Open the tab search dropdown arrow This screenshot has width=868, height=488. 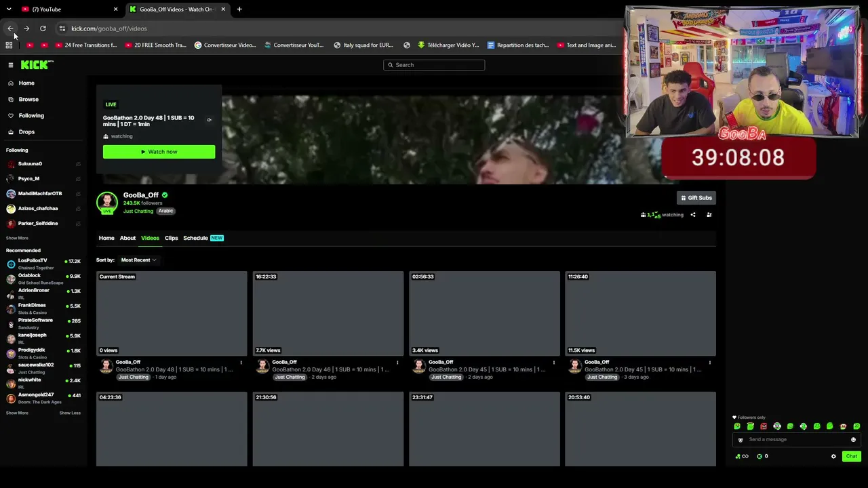coord(9,9)
